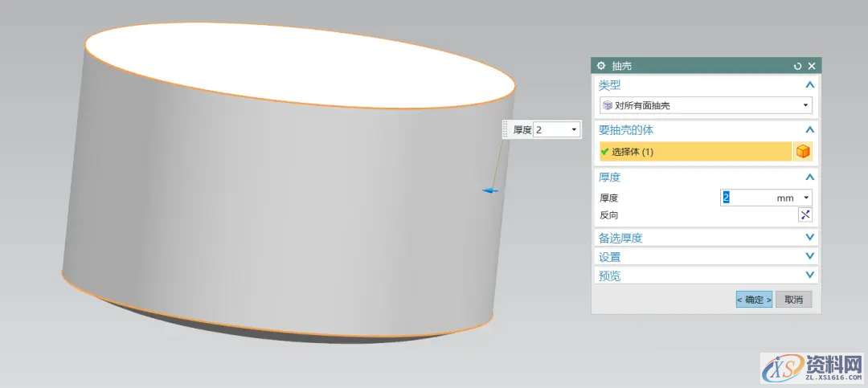Close the 抽壳 dialog with the X

tap(812, 66)
